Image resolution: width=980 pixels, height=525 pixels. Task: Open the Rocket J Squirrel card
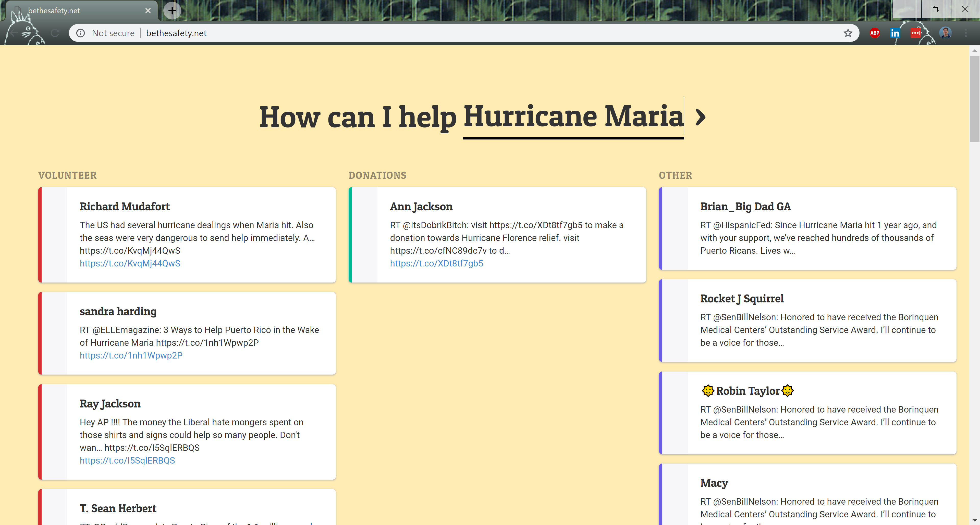pos(807,321)
